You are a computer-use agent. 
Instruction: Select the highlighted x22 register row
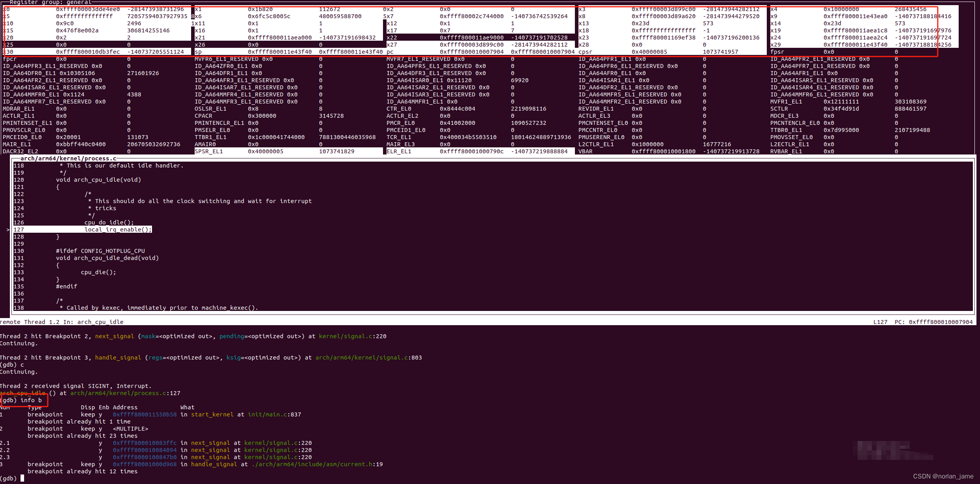pyautogui.click(x=479, y=38)
